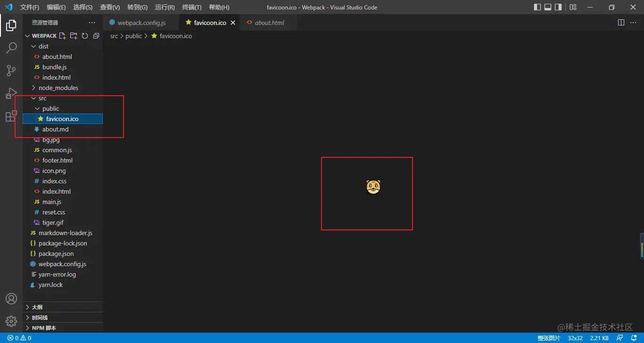This screenshot has height=343, width=644.
Task: Open the 文件(F) menu
Action: pos(30,7)
